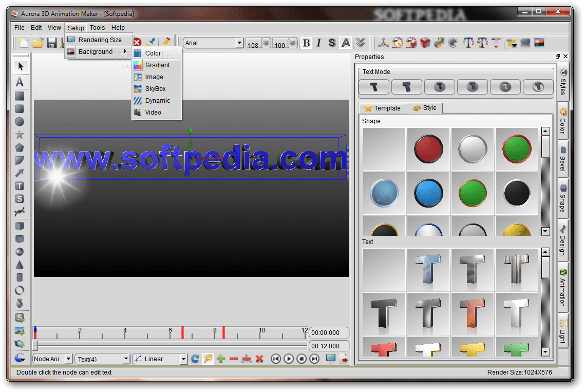
Task: Select the arrow shape tool in left sidebar
Action: 20,173
